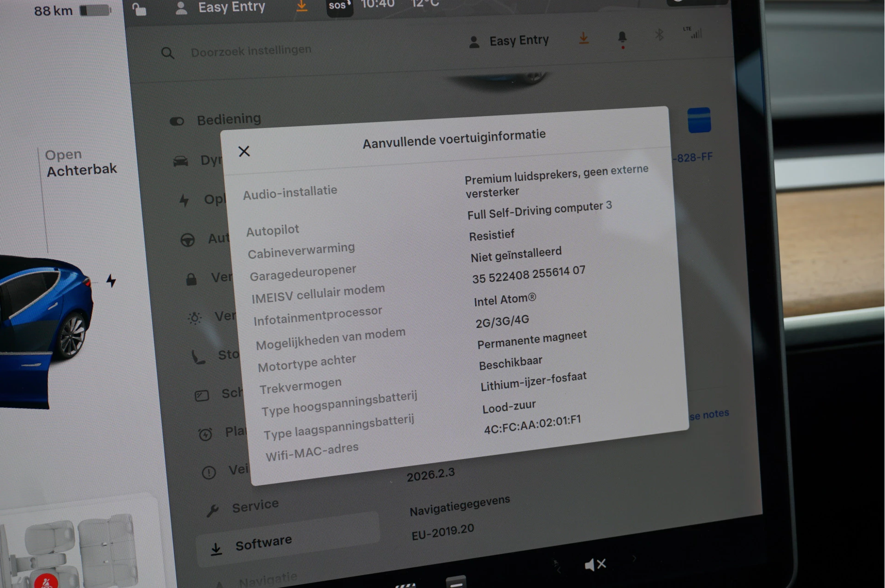
Task: Tap the charge port lightning icon by car
Action: pyautogui.click(x=111, y=280)
